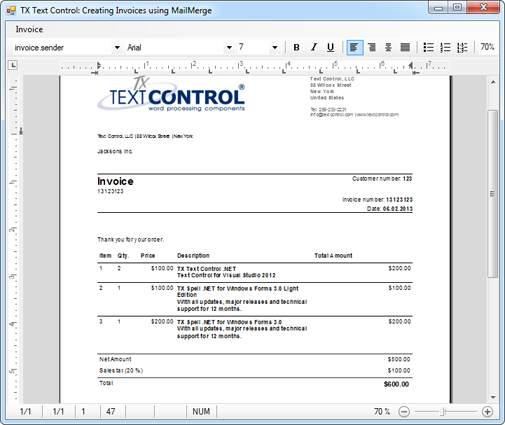Click the right indent marker on ruler
This screenshot has height=425, width=505.
click(411, 66)
